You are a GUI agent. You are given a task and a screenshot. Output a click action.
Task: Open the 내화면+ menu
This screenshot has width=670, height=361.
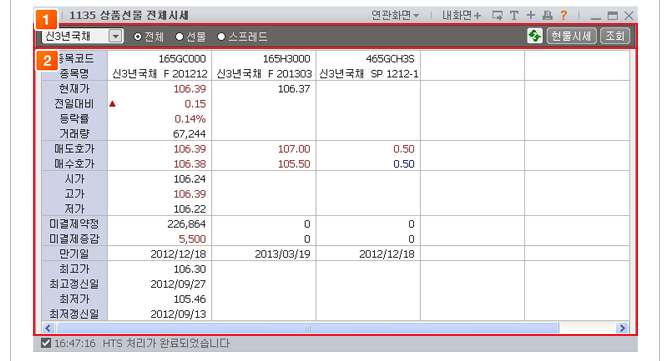[x=461, y=15]
